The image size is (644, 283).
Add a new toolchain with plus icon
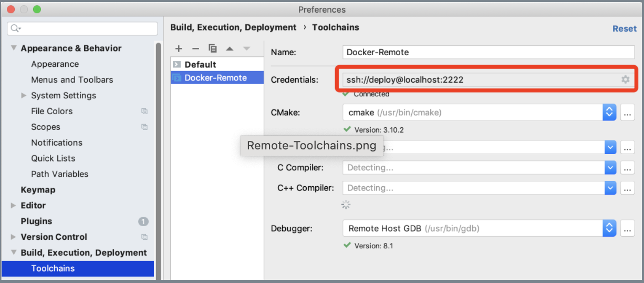[x=179, y=48]
